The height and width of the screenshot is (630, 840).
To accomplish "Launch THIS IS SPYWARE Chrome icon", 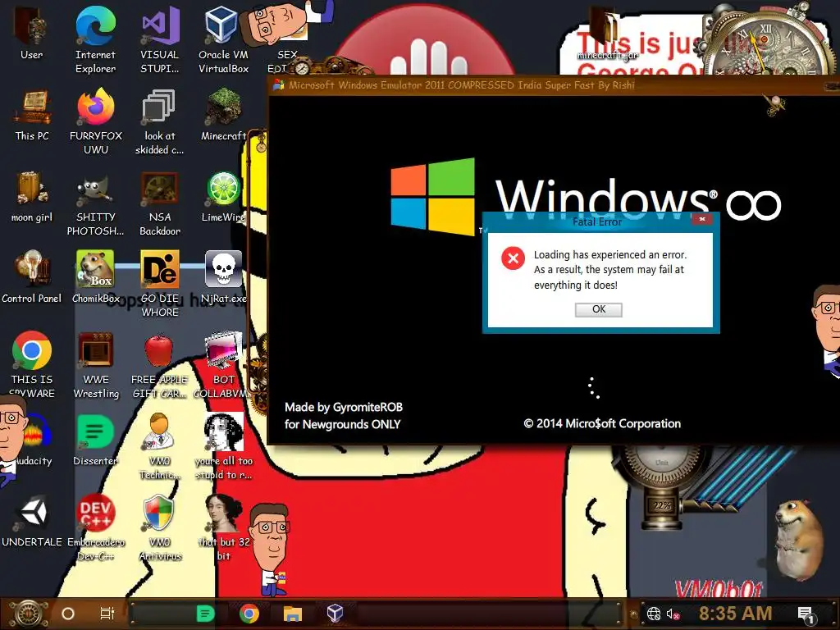I will click(x=32, y=364).
